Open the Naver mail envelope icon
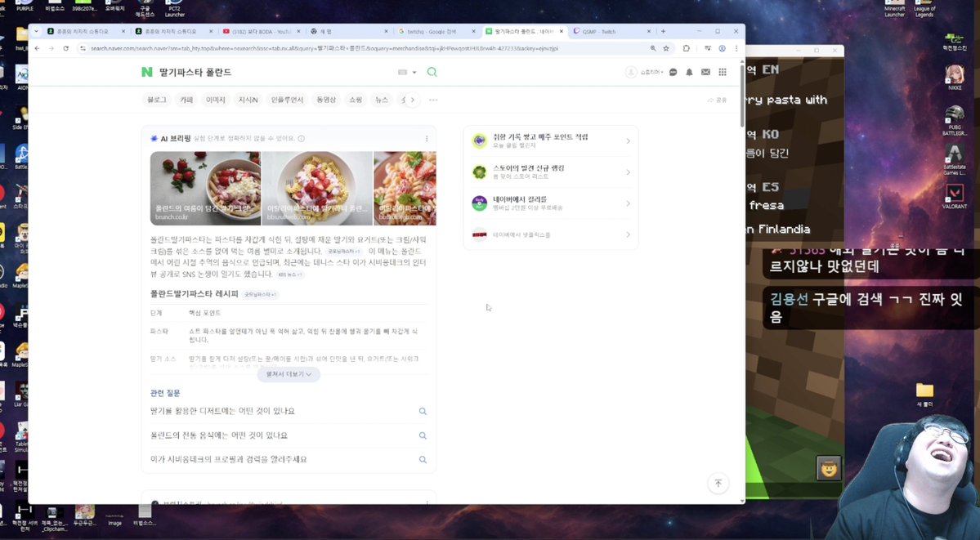The height and width of the screenshot is (540, 980). click(705, 72)
